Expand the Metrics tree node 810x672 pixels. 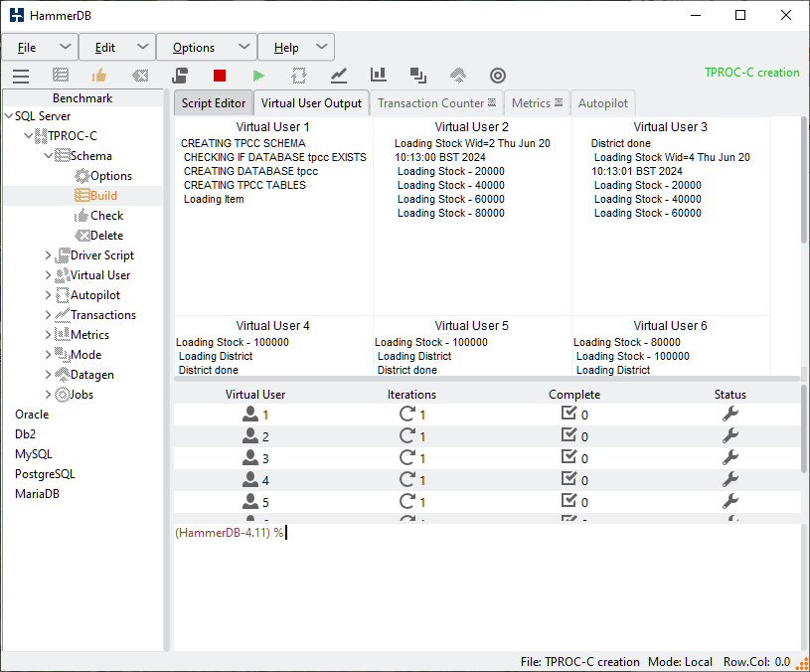point(48,335)
